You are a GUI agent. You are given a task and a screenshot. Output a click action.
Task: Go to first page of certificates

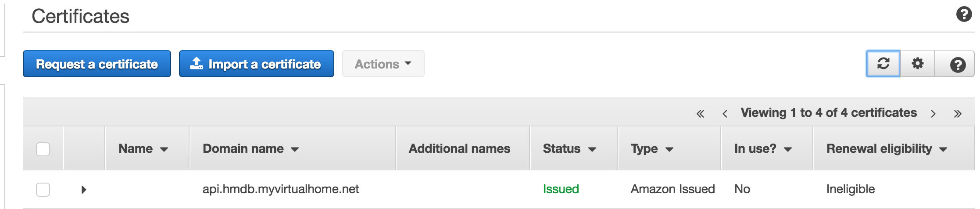[x=700, y=114]
